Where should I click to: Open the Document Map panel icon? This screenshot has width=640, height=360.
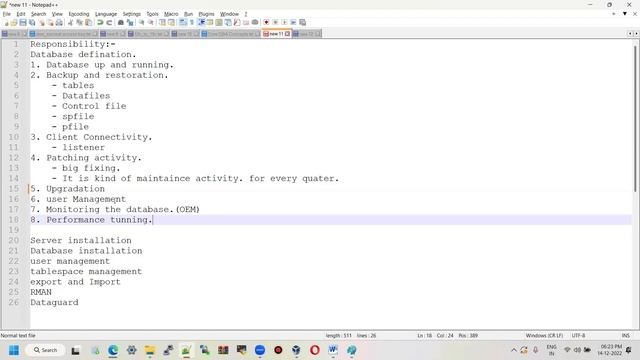[x=219, y=22]
